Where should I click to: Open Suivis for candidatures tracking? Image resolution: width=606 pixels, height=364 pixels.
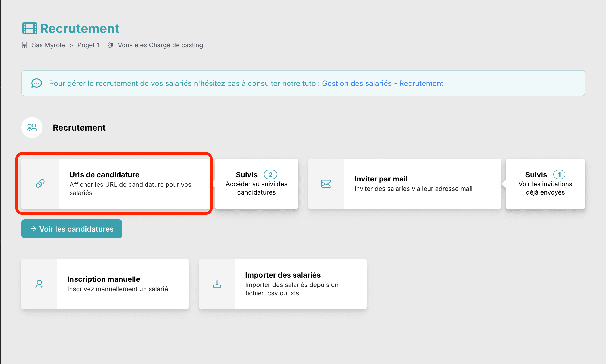point(256,184)
